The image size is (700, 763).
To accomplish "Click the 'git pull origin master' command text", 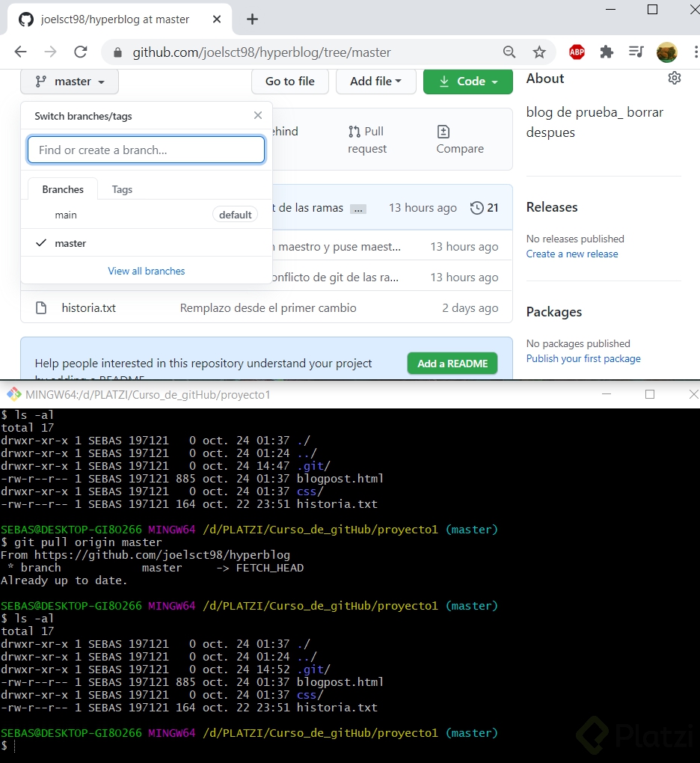I will pos(87,542).
